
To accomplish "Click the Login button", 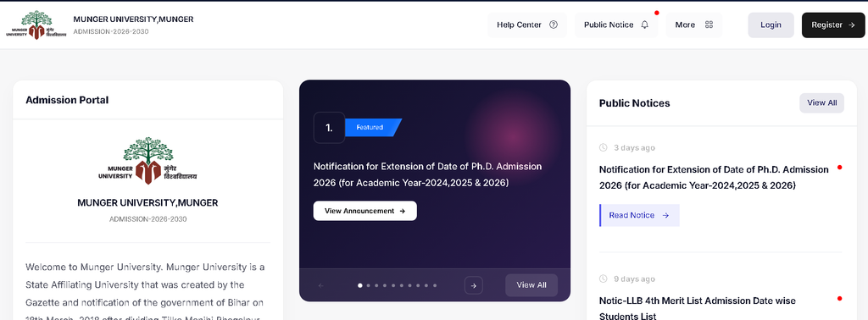I will [771, 25].
